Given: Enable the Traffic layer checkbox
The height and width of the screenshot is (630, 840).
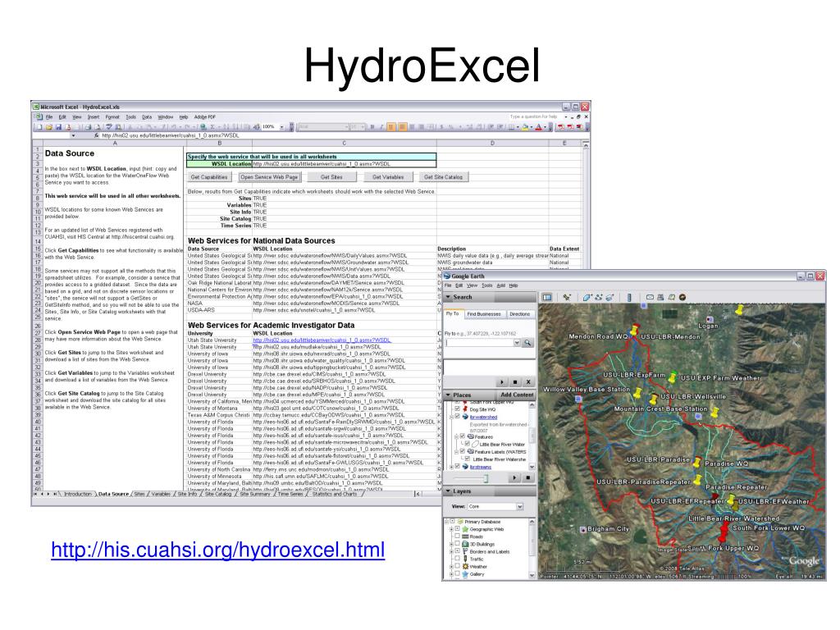Looking at the screenshot, I should tap(458, 559).
